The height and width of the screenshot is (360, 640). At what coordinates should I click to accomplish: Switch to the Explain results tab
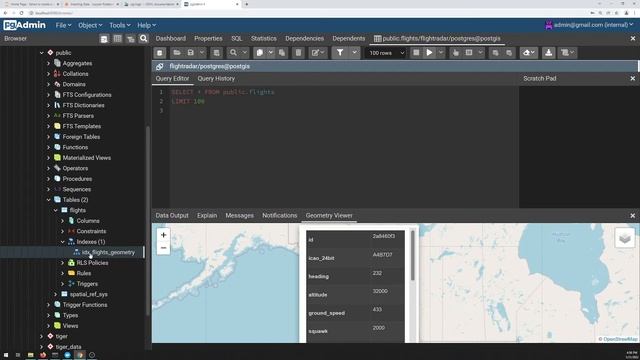[x=207, y=216]
